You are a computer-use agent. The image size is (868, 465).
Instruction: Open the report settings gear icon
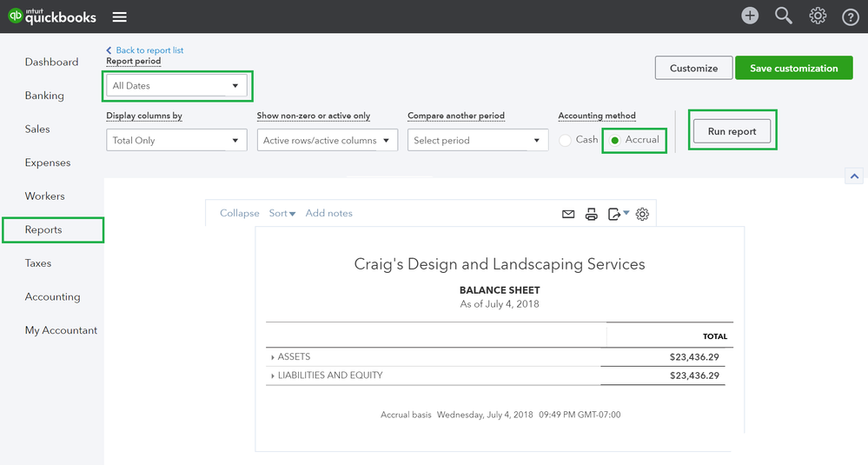coord(642,214)
